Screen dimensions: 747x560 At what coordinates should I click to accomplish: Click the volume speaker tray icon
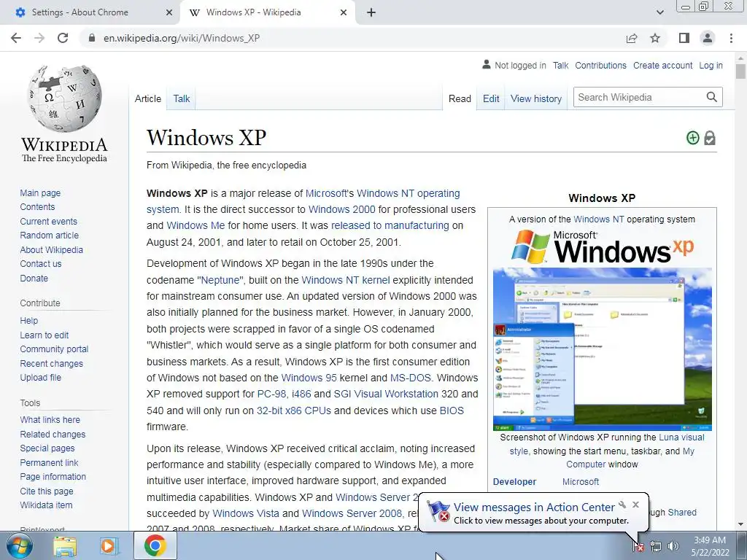click(673, 547)
